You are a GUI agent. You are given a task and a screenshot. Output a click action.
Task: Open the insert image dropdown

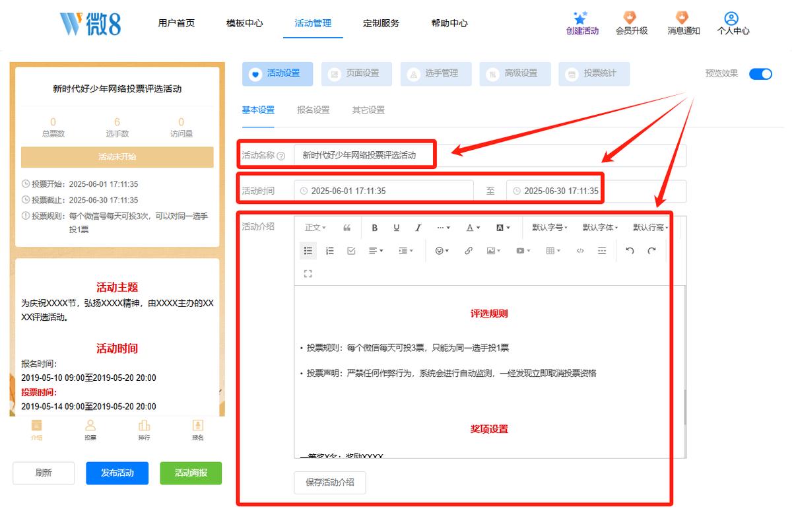[494, 251]
